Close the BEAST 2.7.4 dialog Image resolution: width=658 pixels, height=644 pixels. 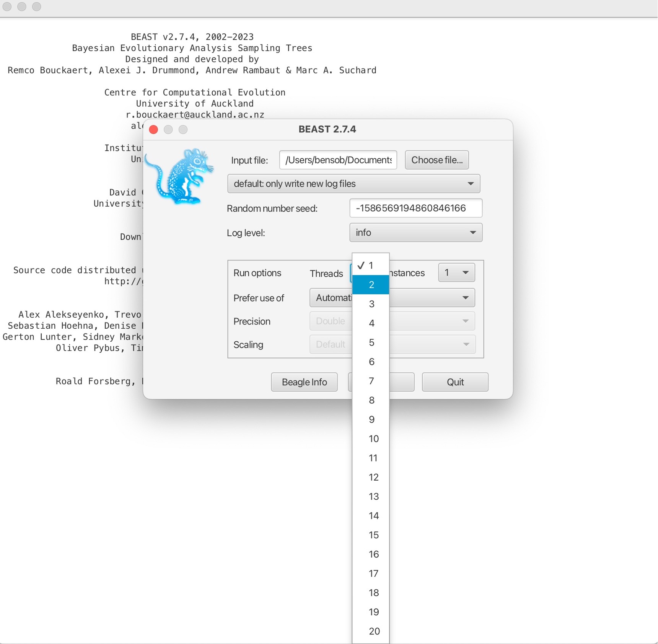(154, 129)
